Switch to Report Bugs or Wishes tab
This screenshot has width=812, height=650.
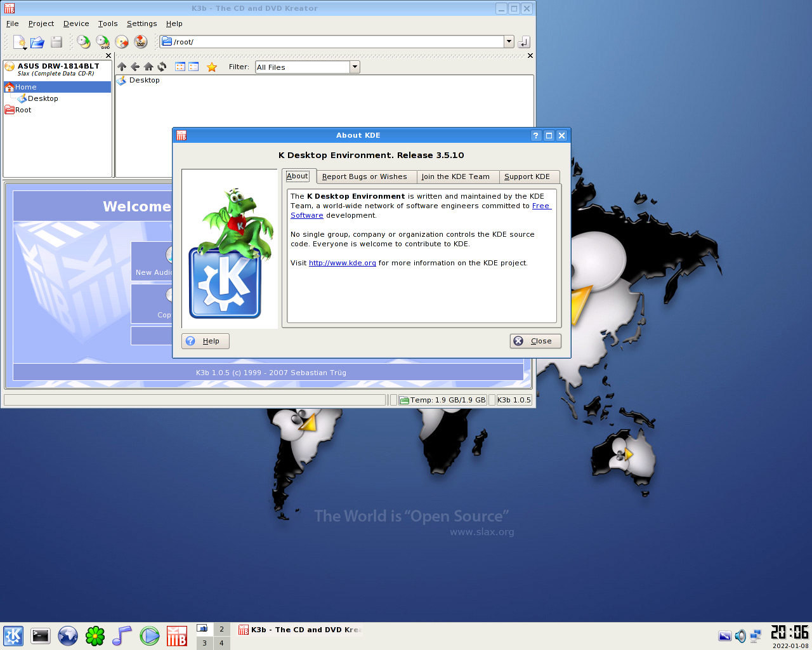pos(364,177)
